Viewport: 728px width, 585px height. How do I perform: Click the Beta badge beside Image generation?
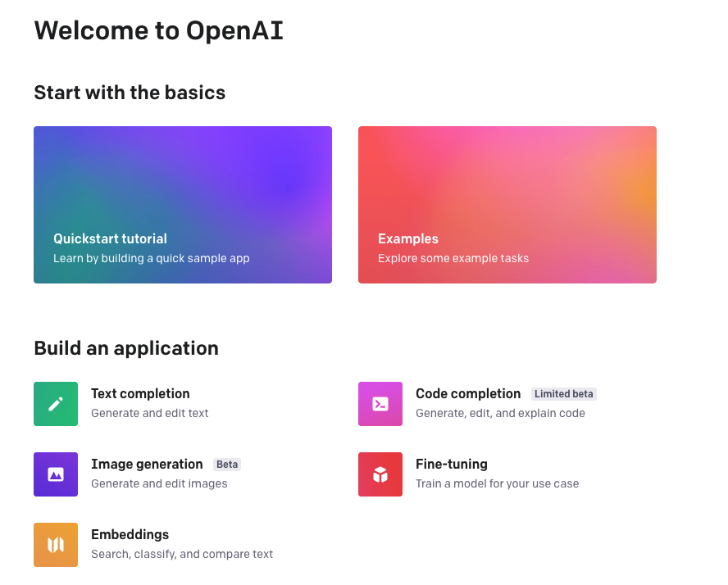tap(227, 465)
